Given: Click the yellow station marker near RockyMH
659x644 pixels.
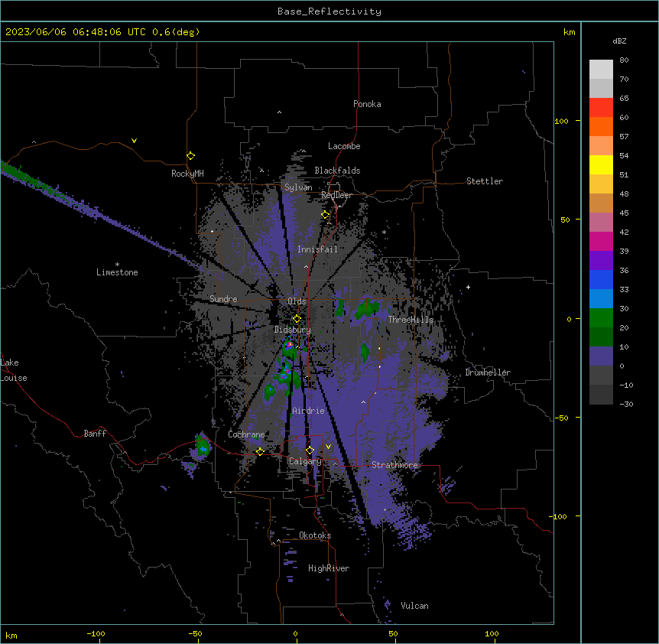Looking at the screenshot, I should coord(190,156).
